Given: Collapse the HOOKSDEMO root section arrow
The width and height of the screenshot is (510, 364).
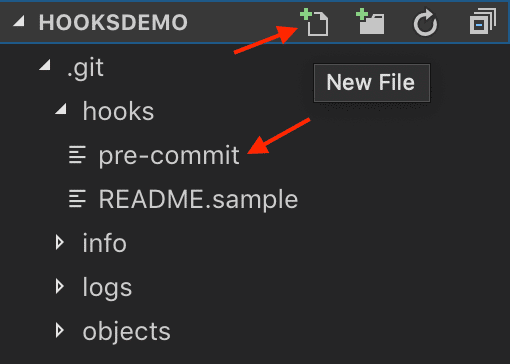Looking at the screenshot, I should pos(19,21).
